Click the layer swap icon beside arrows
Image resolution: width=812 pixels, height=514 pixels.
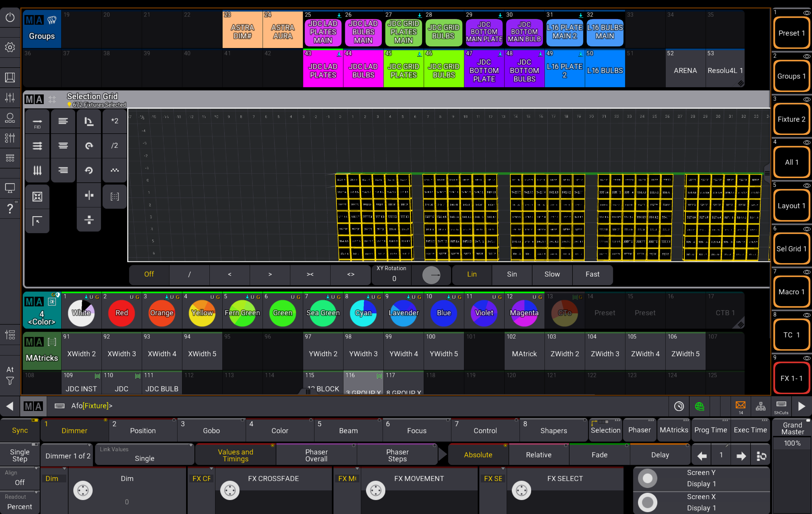coord(761,456)
